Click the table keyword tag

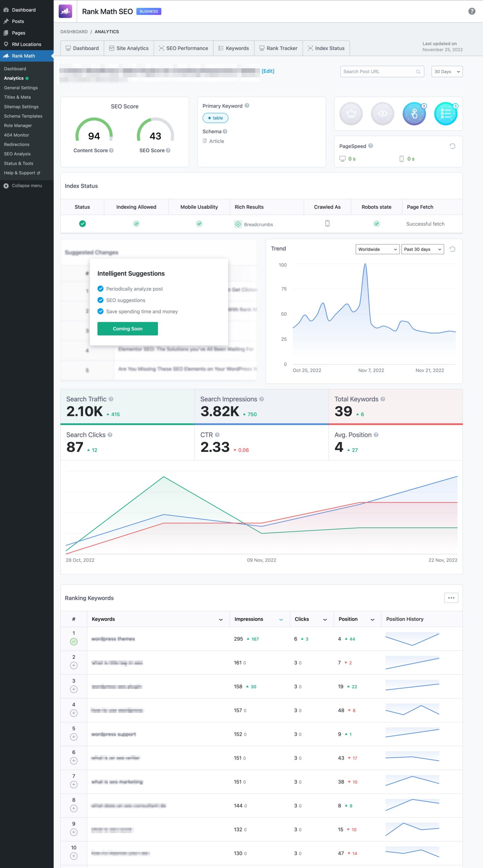pos(215,118)
